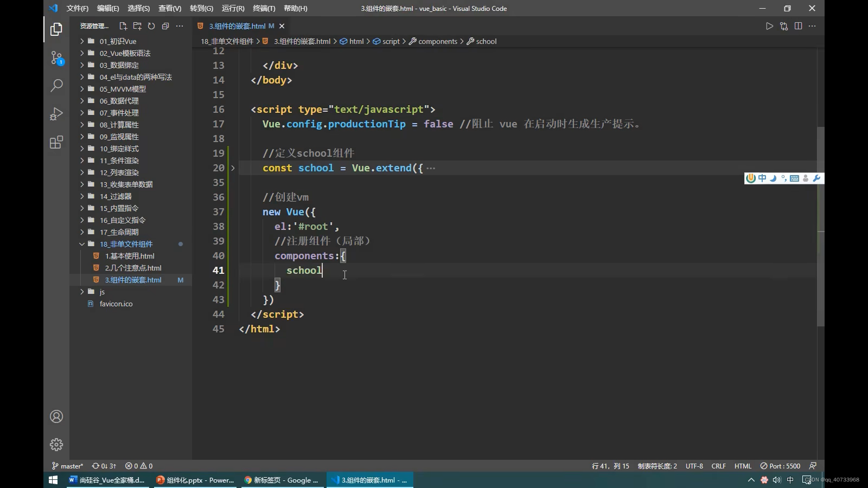The height and width of the screenshot is (488, 868).
Task: Open errors and warnings count
Action: click(139, 466)
